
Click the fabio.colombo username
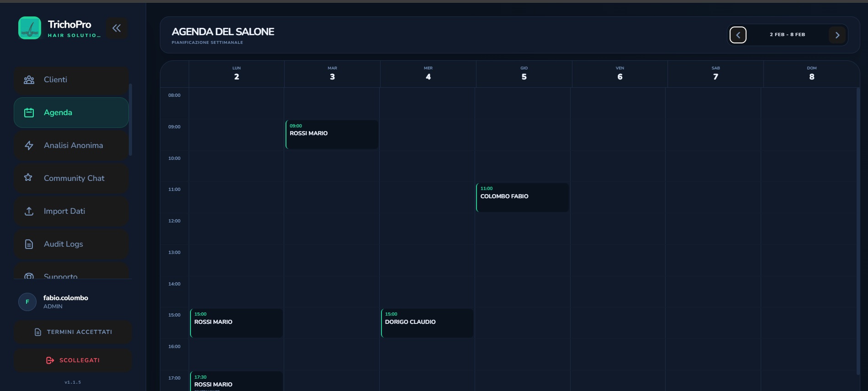coord(66,298)
